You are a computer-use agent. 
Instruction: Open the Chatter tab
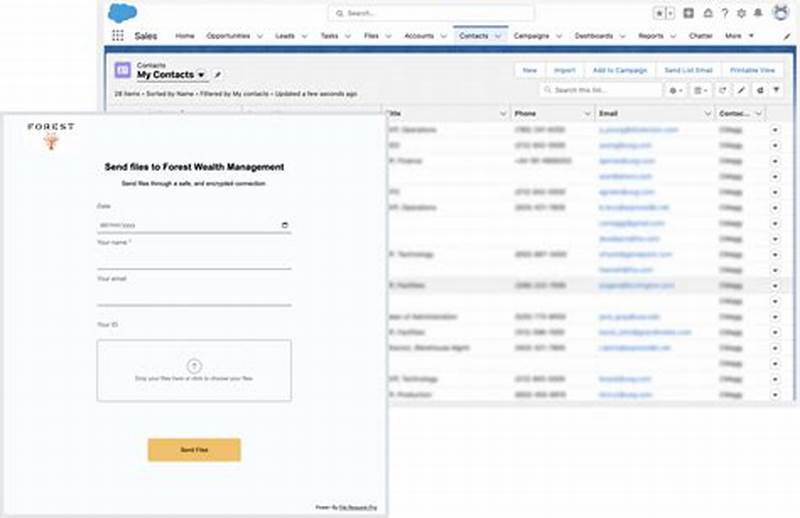point(701,36)
